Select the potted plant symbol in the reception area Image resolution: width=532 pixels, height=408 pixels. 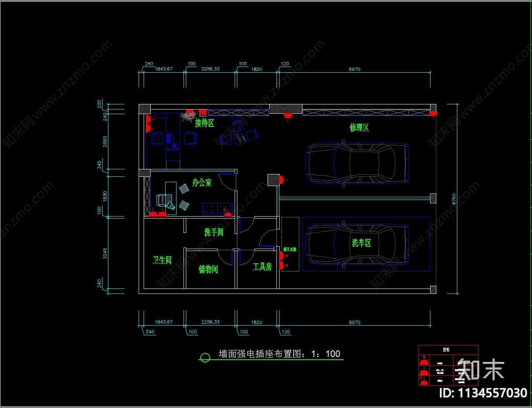click(x=189, y=115)
